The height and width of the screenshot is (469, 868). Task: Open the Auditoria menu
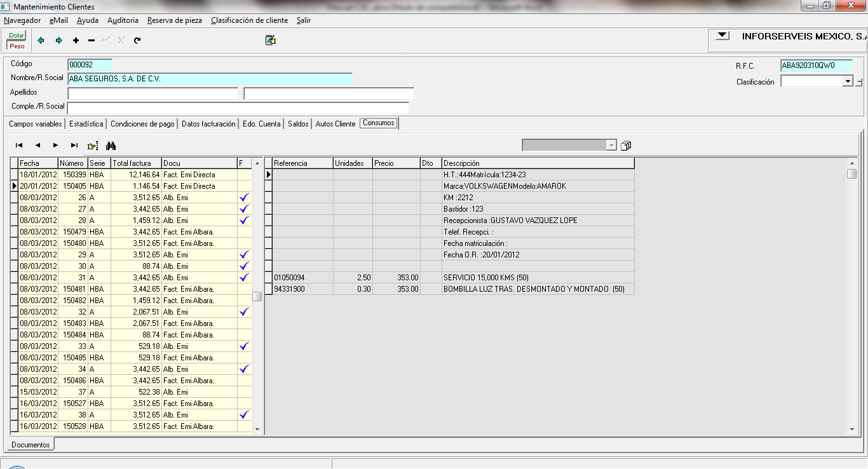pyautogui.click(x=123, y=20)
